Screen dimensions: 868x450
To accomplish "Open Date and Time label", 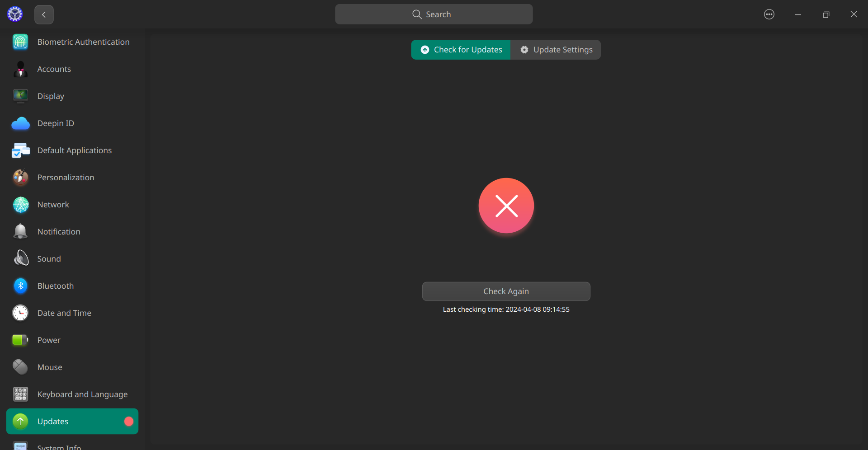I will (64, 313).
